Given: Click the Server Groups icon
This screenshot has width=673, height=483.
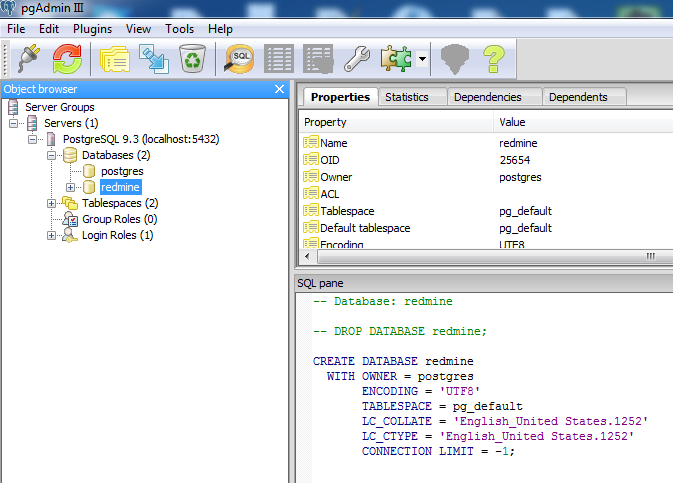Looking at the screenshot, I should point(13,107).
